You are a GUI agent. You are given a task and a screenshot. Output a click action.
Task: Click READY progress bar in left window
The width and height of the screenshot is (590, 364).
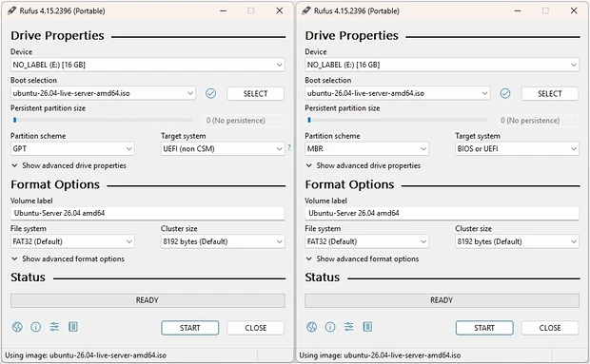point(147,300)
